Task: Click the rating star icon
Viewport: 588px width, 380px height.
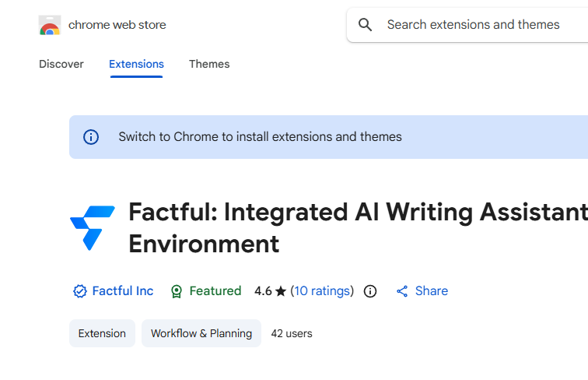Action: 281,291
